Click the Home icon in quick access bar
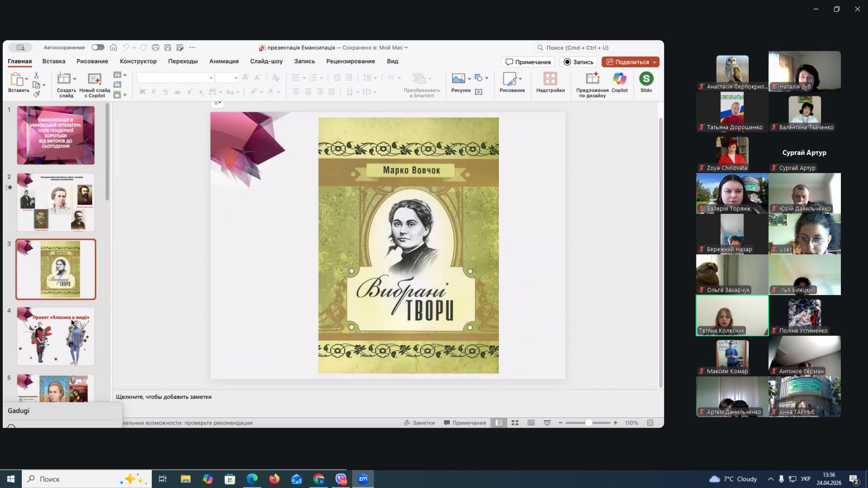 point(113,48)
